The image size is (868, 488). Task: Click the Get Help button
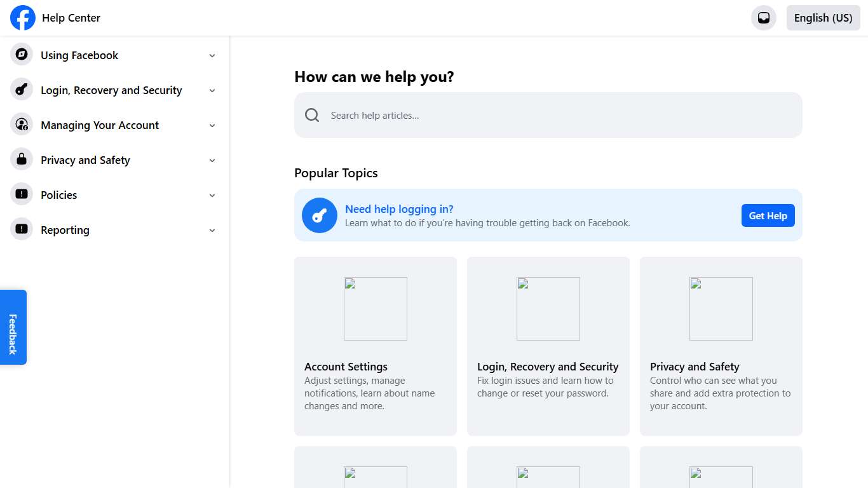768,215
